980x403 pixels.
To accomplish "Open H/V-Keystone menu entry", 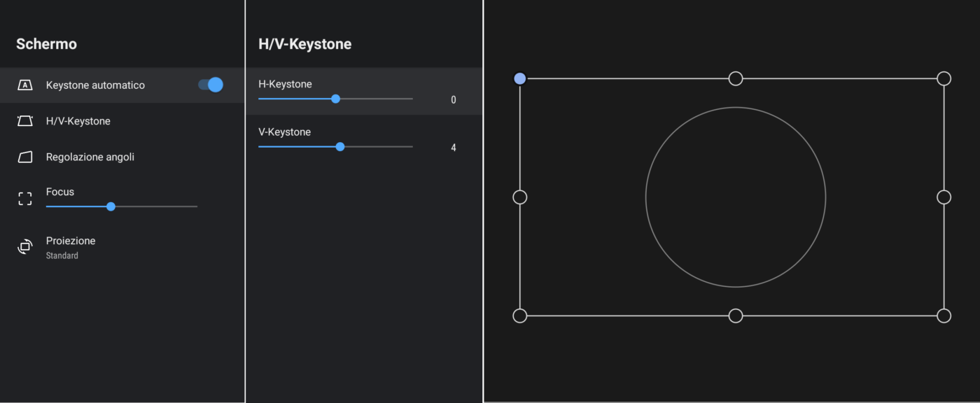I will [x=78, y=121].
